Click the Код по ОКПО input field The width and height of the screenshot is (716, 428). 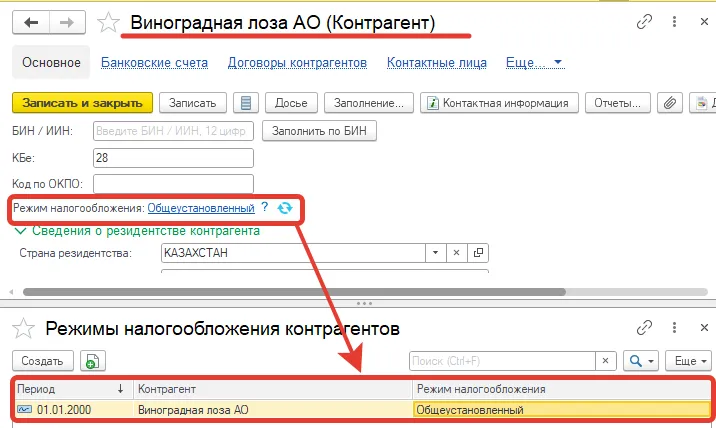pos(173,184)
